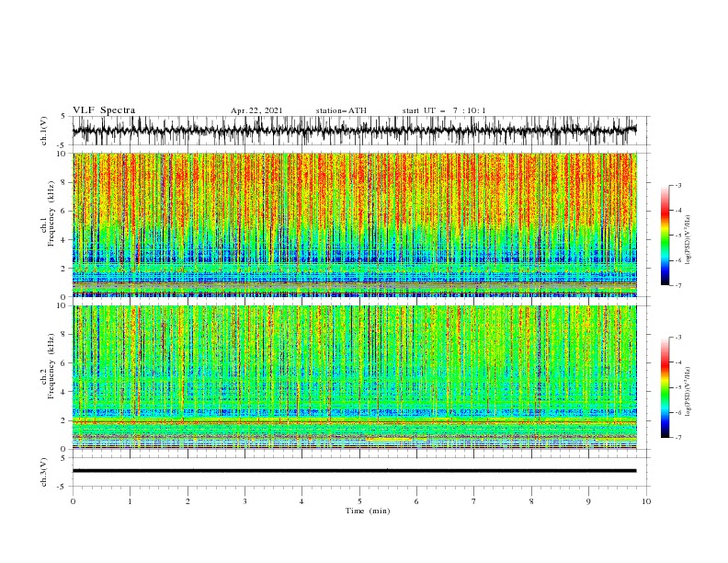The image size is (728, 563).
Task: Select the "start UT = 7 :10: 1" text
Action: pyautogui.click(x=444, y=110)
